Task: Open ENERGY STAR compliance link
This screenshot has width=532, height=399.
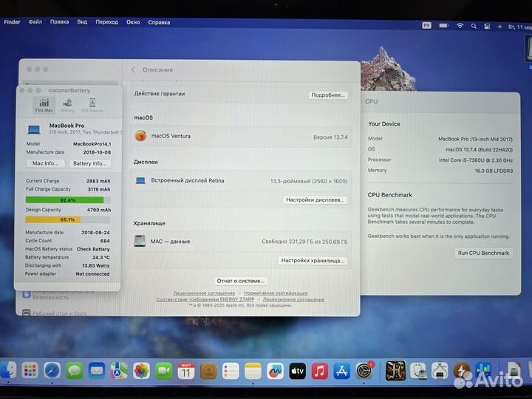Action: (x=205, y=299)
